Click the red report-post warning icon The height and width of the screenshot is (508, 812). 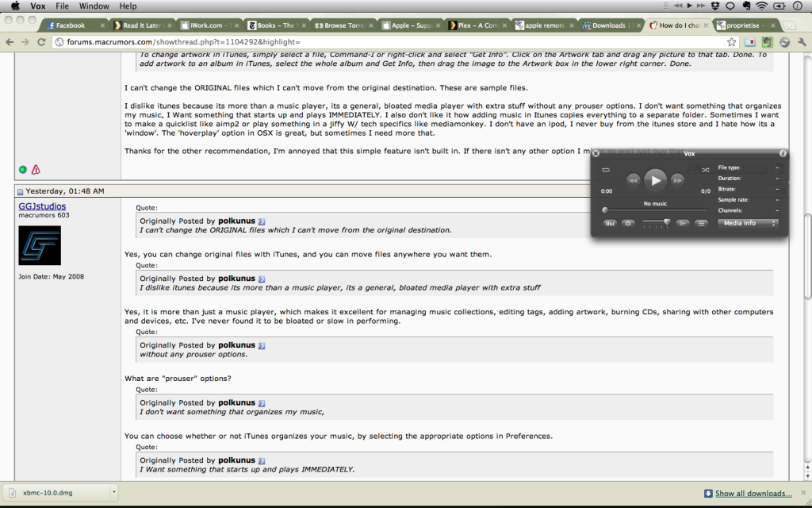36,170
